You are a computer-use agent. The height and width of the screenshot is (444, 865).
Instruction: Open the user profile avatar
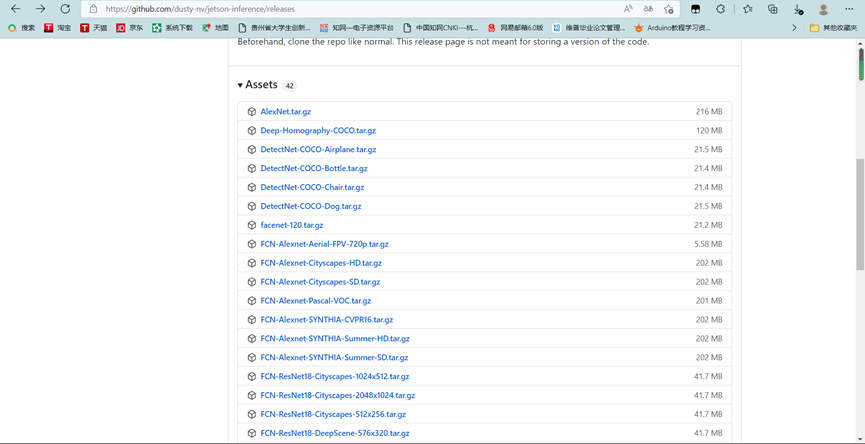pos(823,9)
